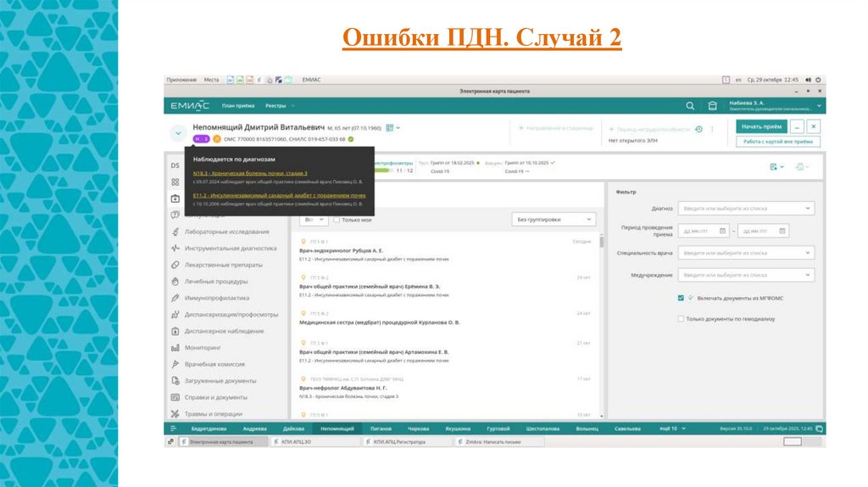Image resolution: width=868 pixels, height=487 pixels.
Task: Switch to the Пиганов patient tab
Action: 381,428
